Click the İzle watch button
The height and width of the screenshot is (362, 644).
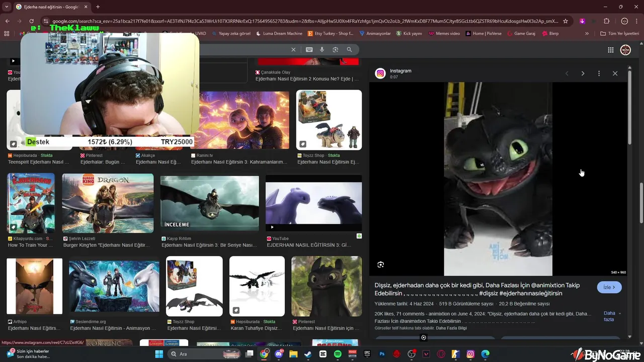609,287
